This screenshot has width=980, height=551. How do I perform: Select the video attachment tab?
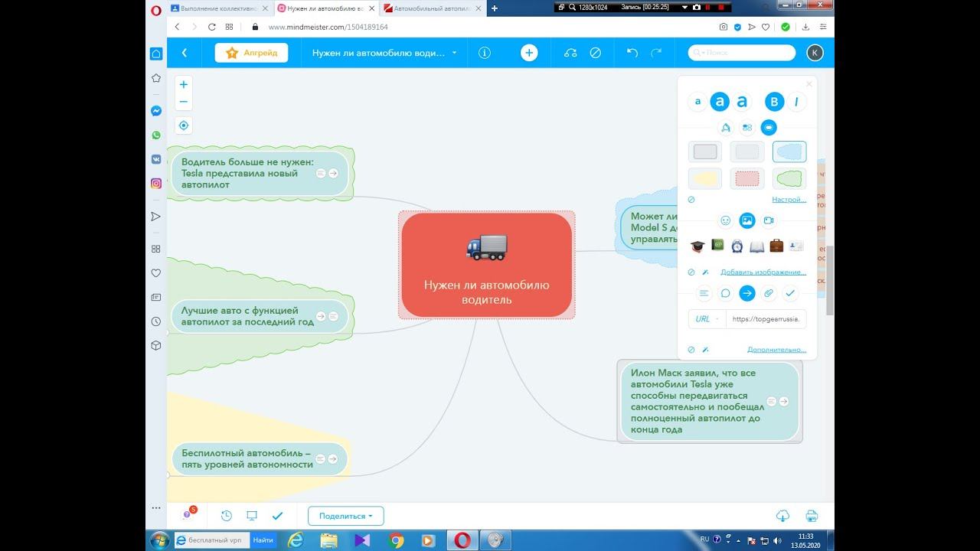769,220
